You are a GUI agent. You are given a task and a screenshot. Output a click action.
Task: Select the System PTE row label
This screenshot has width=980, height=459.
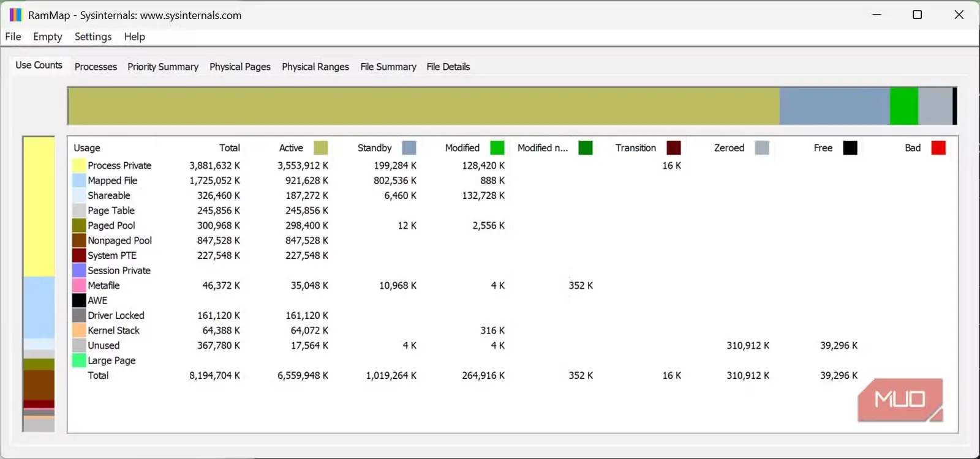(112, 256)
